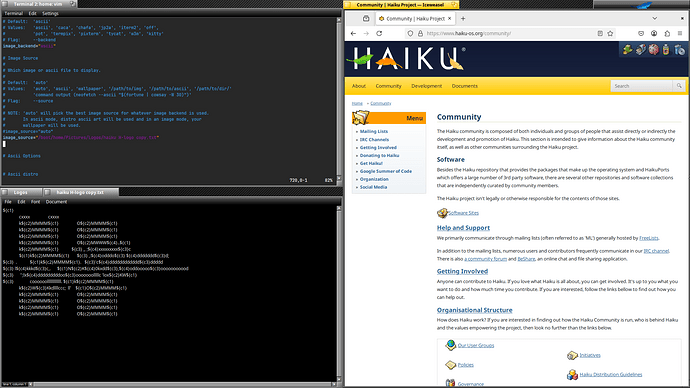Expand the list all tabs chevron

point(654,18)
